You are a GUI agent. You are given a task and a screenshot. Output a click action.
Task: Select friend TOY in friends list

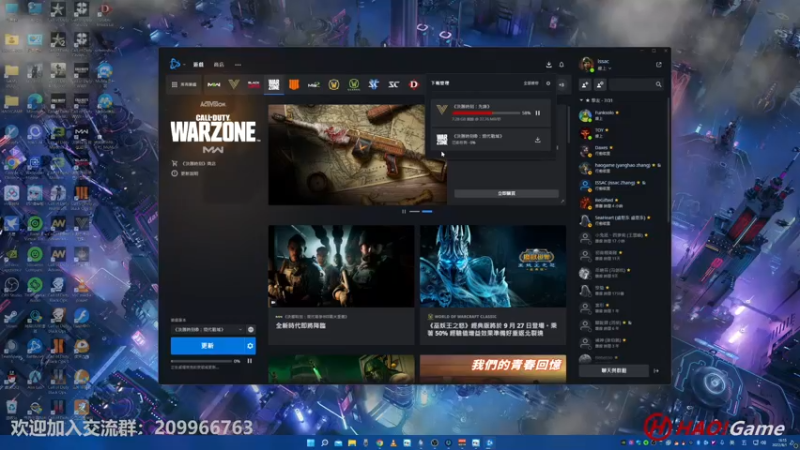620,133
